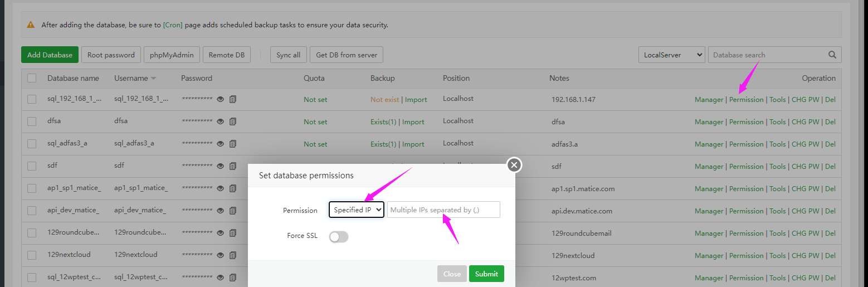Select the sql_adfas3_a row checkbox
This screenshot has height=287, width=868.
coord(32,144)
